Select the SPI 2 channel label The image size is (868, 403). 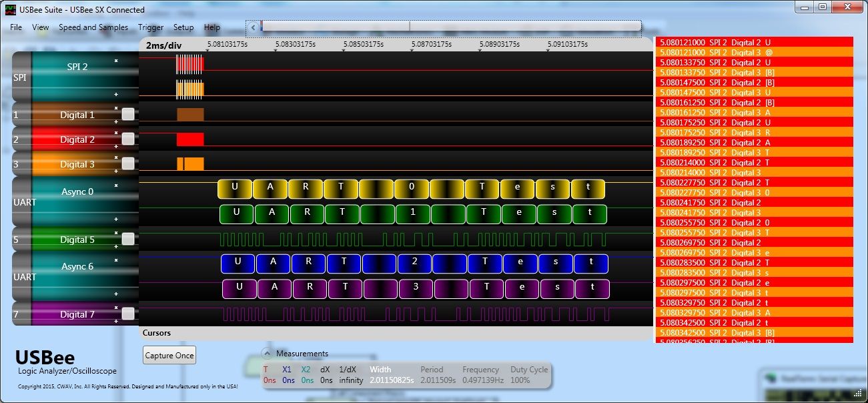77,67
